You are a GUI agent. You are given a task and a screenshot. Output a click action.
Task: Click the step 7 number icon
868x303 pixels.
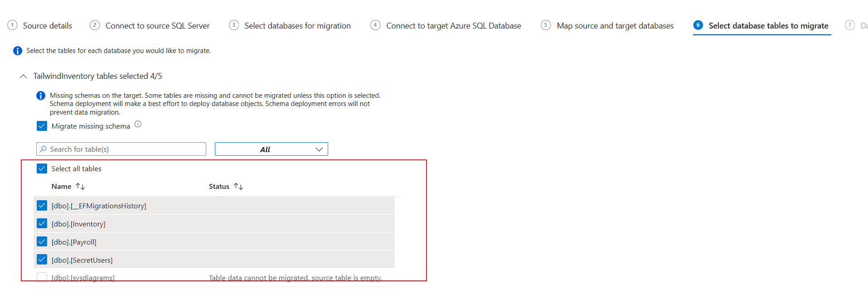tap(850, 25)
